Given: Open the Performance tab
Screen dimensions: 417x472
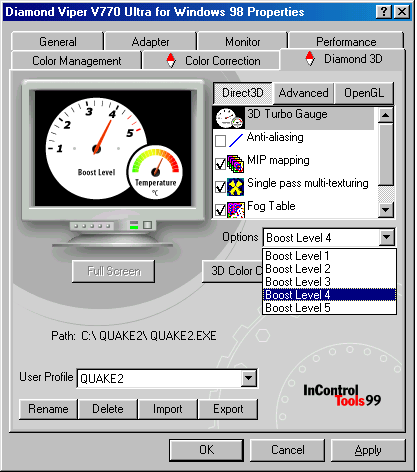Looking at the screenshot, I should coord(346,42).
